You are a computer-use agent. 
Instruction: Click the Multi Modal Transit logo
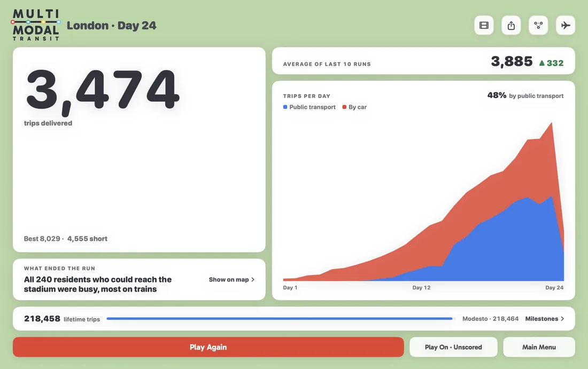pyautogui.click(x=36, y=25)
